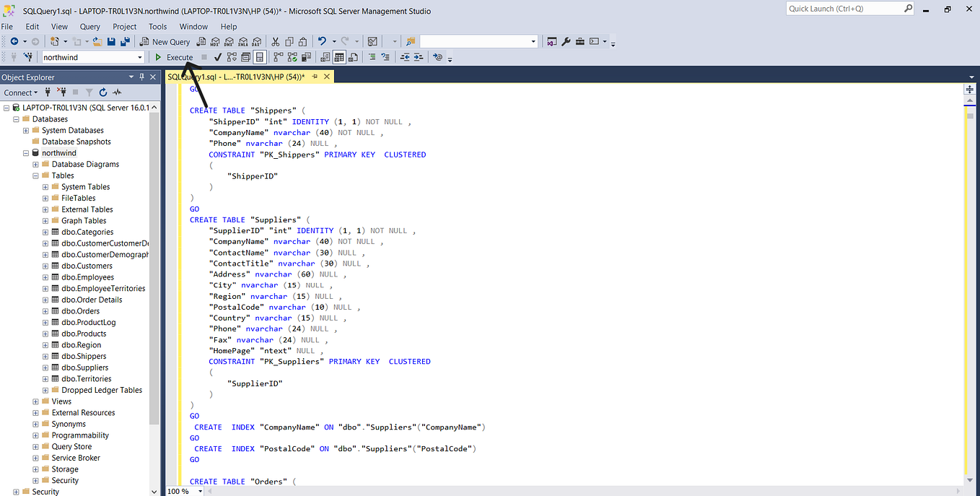Connect to a server using the plug icon
Image resolution: width=980 pixels, height=496 pixels.
pyautogui.click(x=47, y=92)
